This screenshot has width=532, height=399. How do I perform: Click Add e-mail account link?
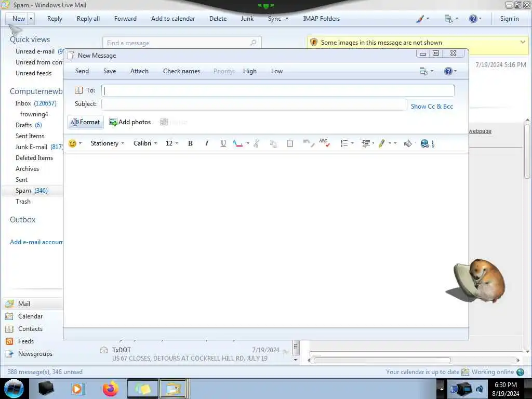(x=36, y=242)
